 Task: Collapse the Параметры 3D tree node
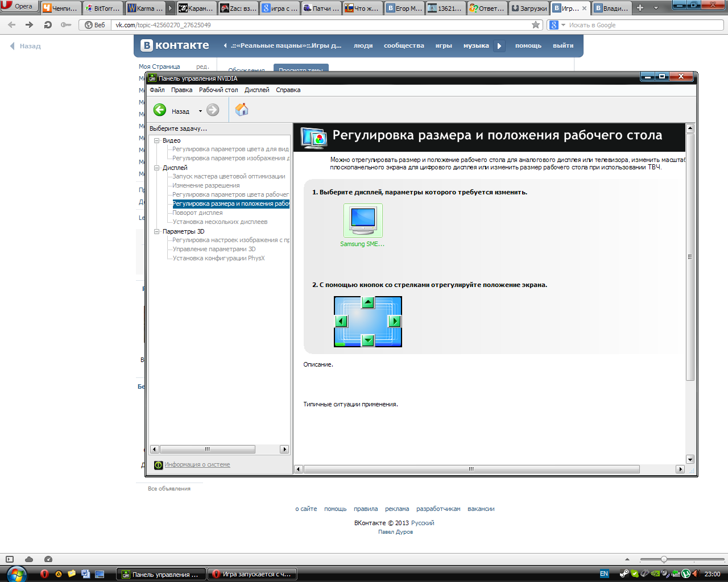click(157, 231)
